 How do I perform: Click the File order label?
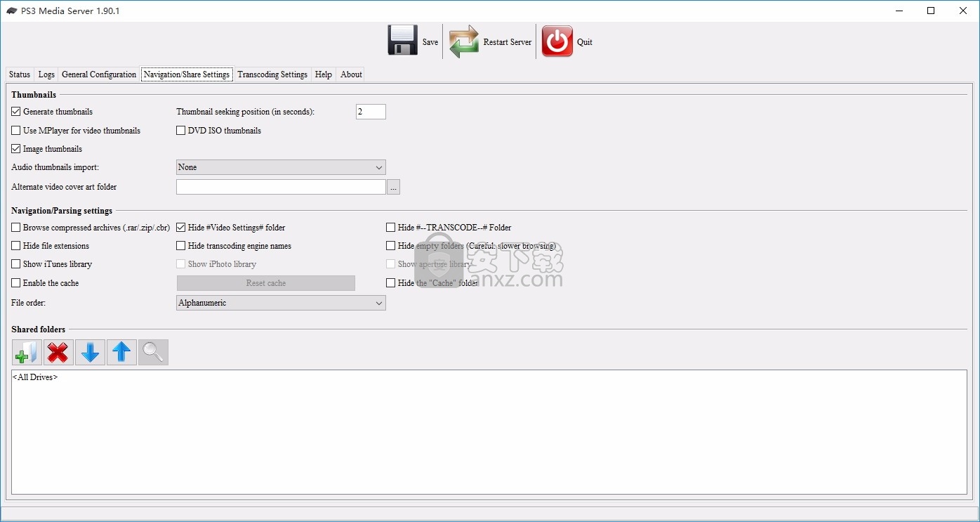tap(29, 303)
